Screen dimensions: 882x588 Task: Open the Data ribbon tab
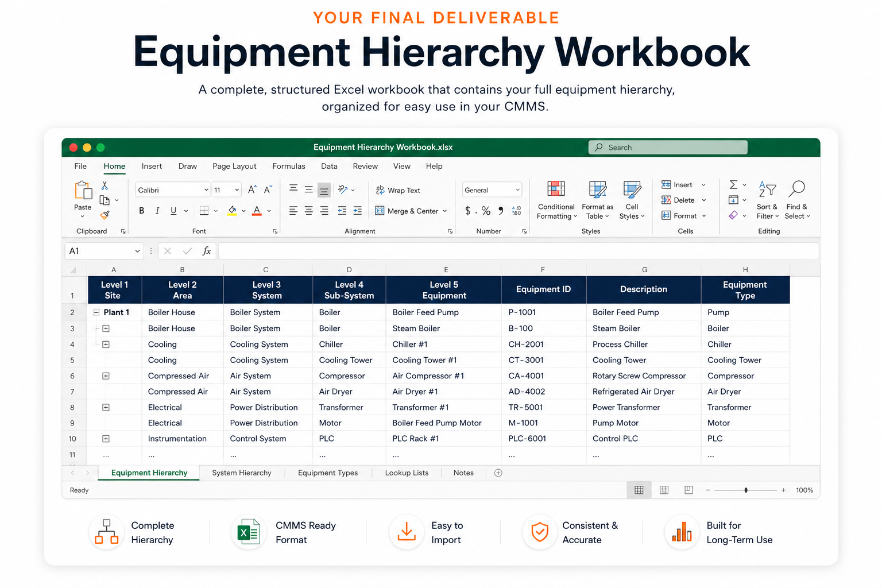329,166
